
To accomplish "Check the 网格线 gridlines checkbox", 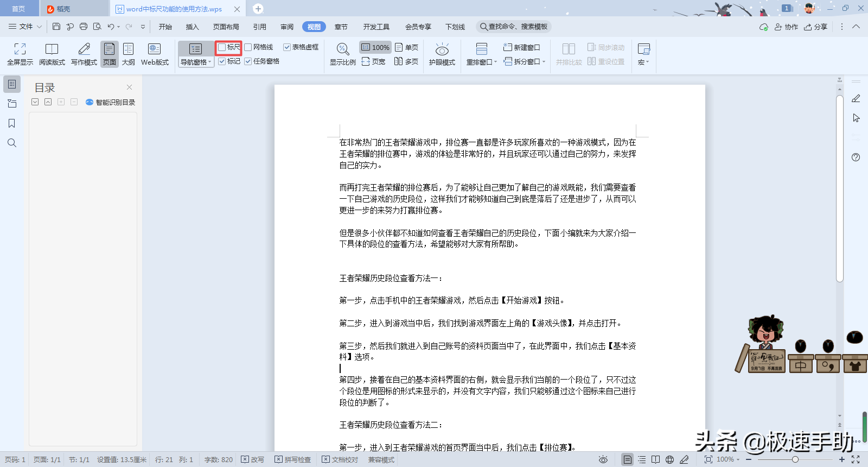I will coord(248,47).
